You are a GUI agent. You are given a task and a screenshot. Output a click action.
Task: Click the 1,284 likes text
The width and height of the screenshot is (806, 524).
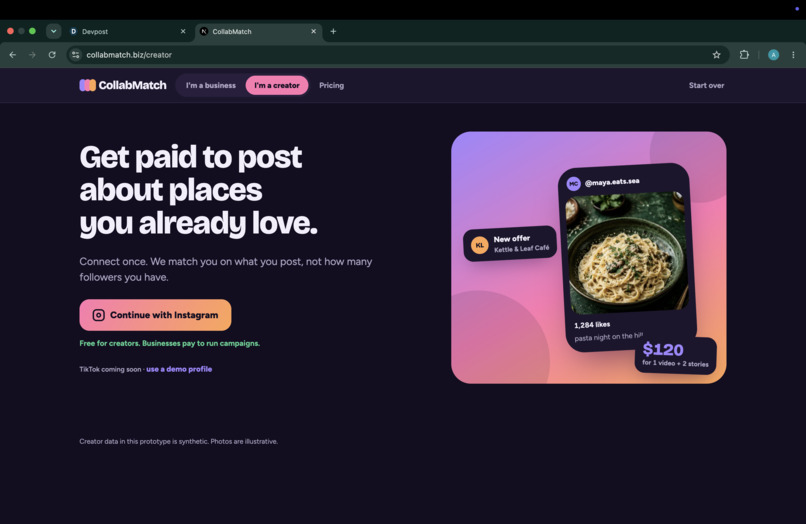592,324
